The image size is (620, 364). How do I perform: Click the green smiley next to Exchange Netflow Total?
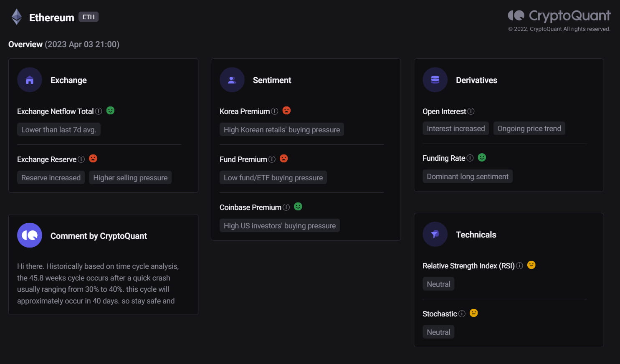point(110,110)
